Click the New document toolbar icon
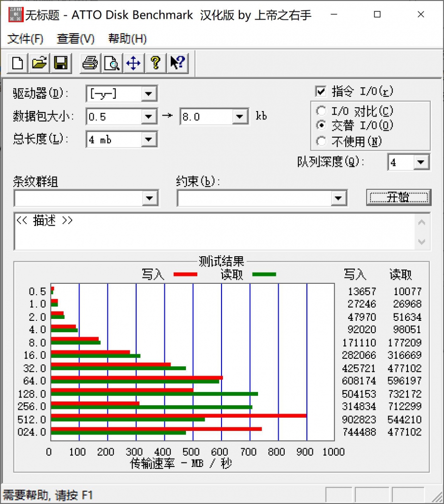The image size is (444, 504). [18, 63]
